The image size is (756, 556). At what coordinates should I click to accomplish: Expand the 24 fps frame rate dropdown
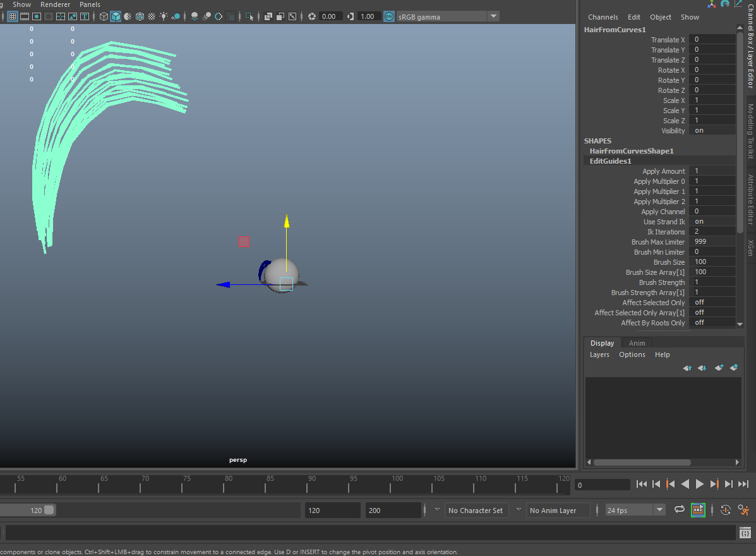(659, 510)
